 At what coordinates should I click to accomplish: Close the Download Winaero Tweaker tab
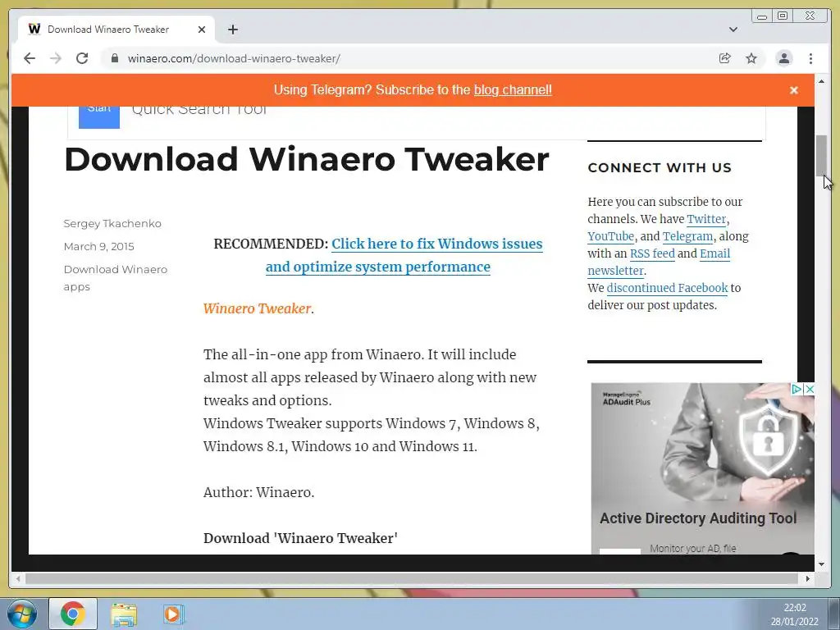pos(202,30)
